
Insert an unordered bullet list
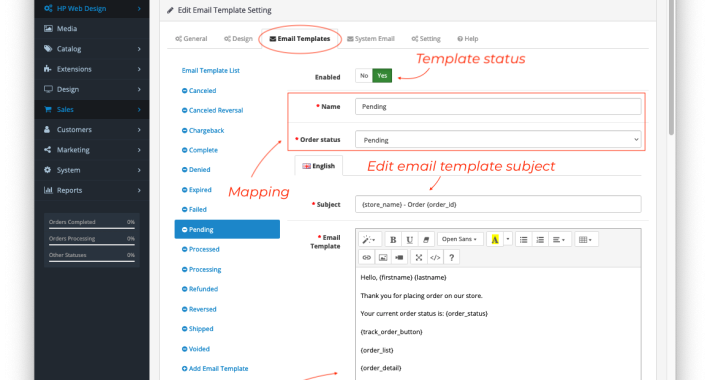coord(523,240)
